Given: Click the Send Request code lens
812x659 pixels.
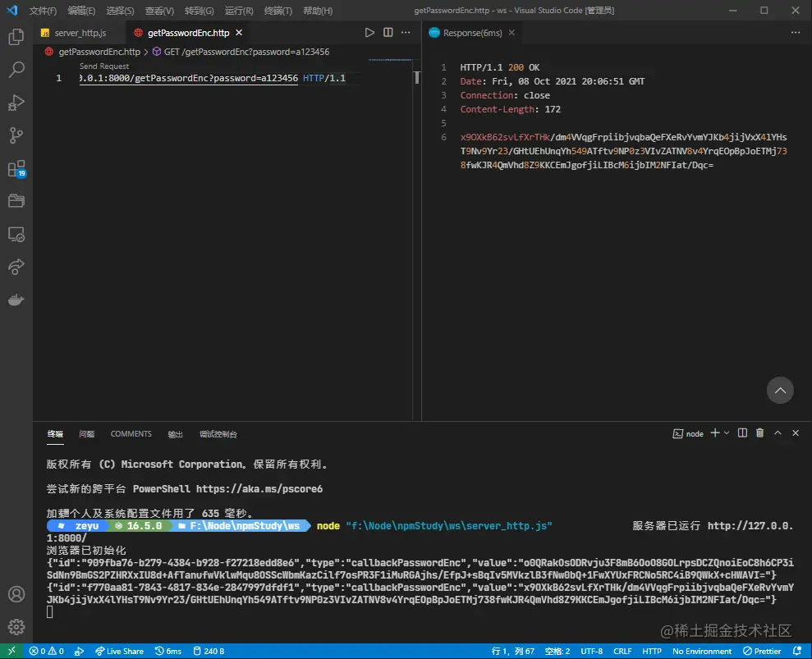Looking at the screenshot, I should [104, 66].
